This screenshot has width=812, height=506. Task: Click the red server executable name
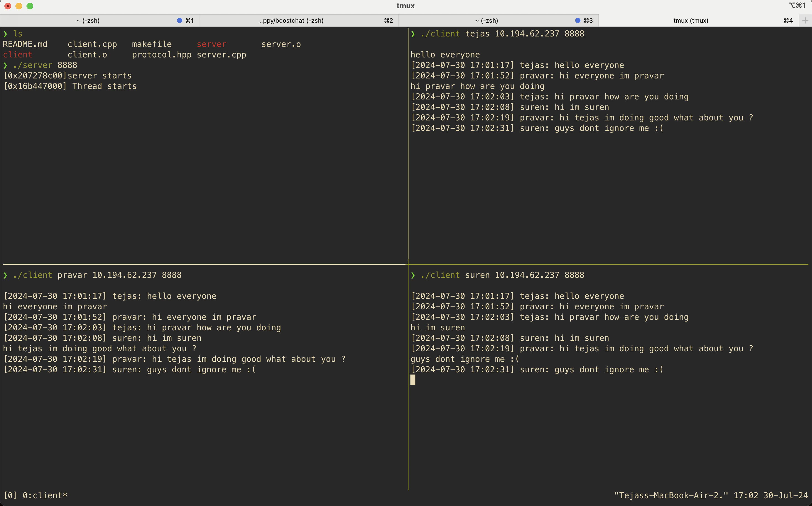pos(212,44)
